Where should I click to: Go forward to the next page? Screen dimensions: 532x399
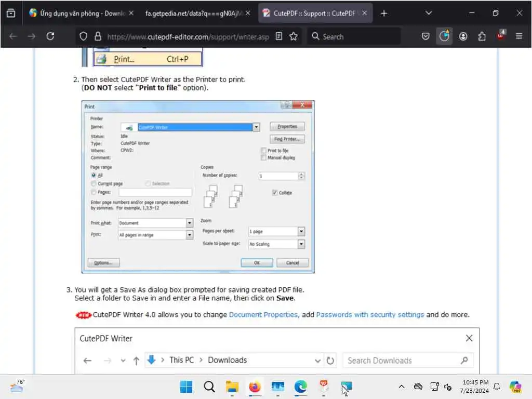pos(32,36)
